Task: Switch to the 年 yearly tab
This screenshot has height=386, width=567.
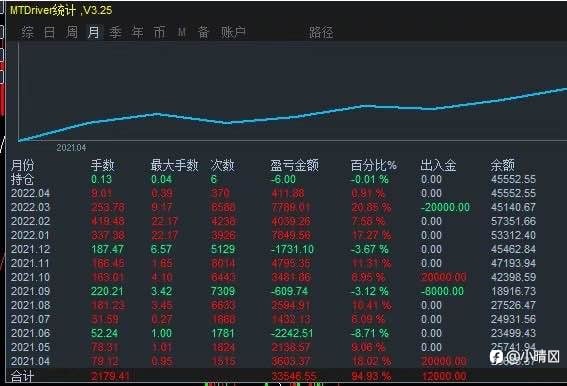Action: (137, 33)
